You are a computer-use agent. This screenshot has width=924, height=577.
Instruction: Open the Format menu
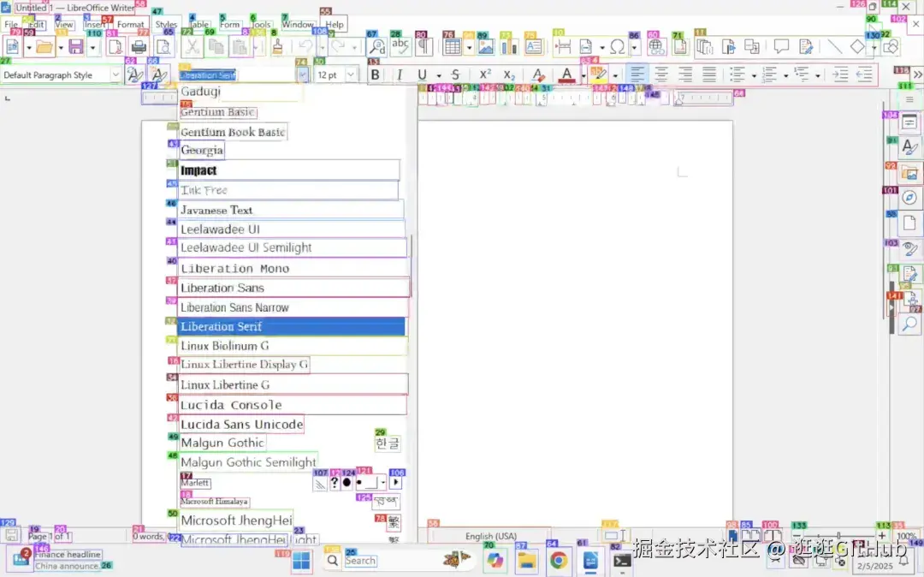click(x=130, y=24)
